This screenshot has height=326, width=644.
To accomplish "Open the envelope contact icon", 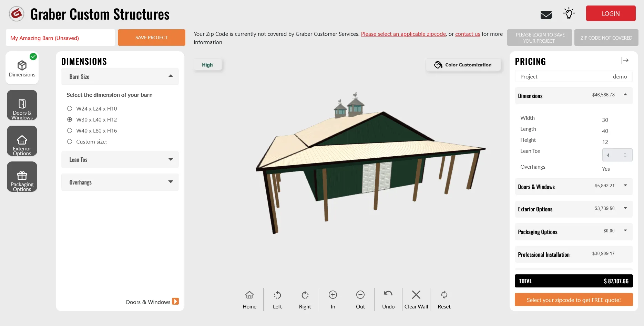I will point(546,14).
